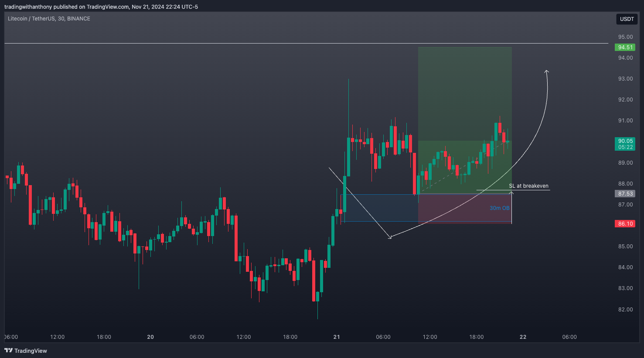
Task: Click the 21 date label on time axis
Action: point(337,337)
